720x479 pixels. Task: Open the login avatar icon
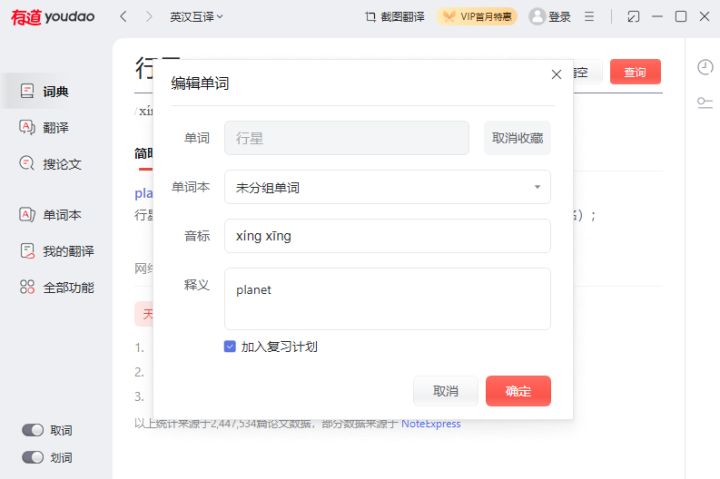537,17
